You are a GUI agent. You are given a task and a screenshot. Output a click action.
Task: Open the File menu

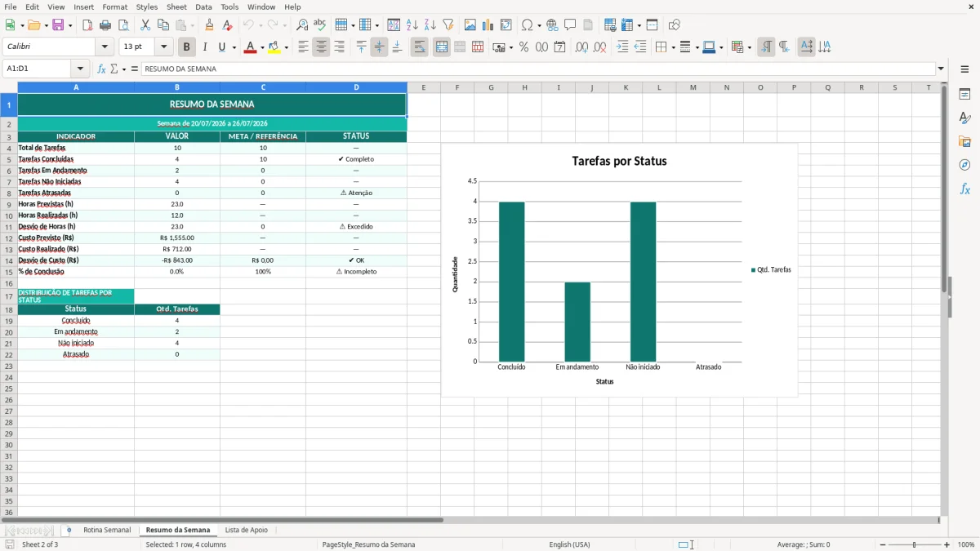(11, 7)
